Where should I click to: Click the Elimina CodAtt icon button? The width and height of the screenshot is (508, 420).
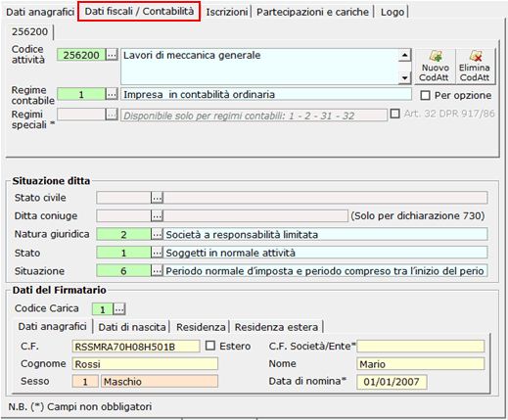[475, 67]
